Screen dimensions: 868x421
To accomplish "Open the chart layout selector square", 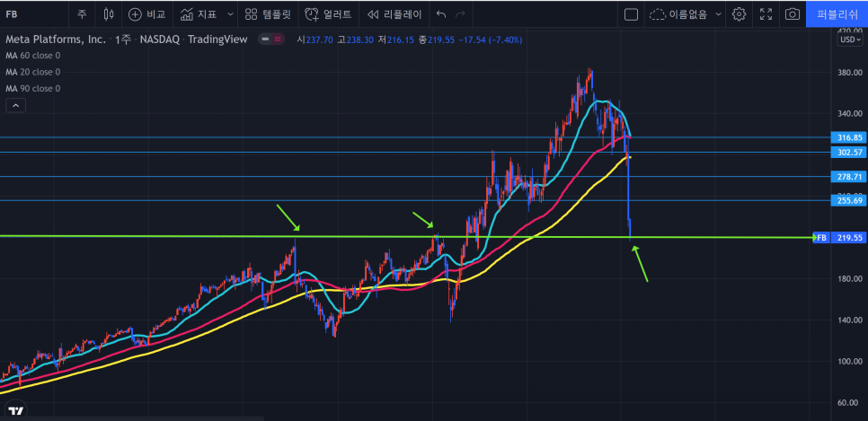I will coord(631,14).
